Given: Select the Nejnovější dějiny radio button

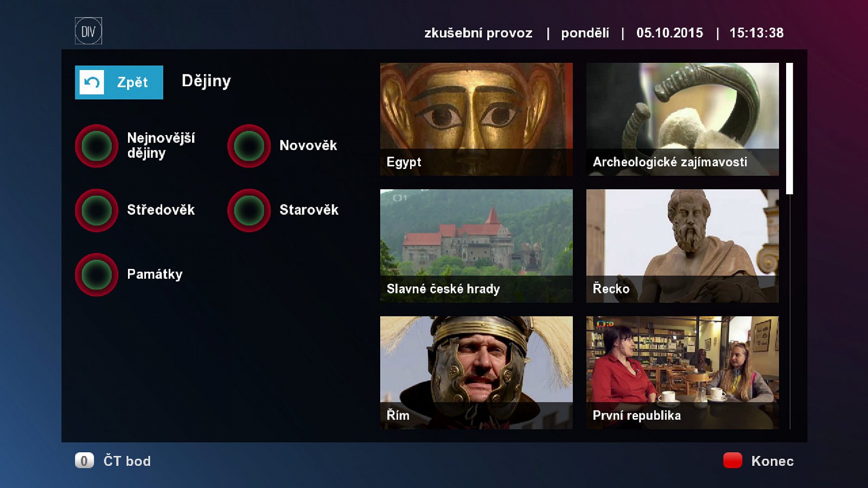Looking at the screenshot, I should tap(96, 146).
